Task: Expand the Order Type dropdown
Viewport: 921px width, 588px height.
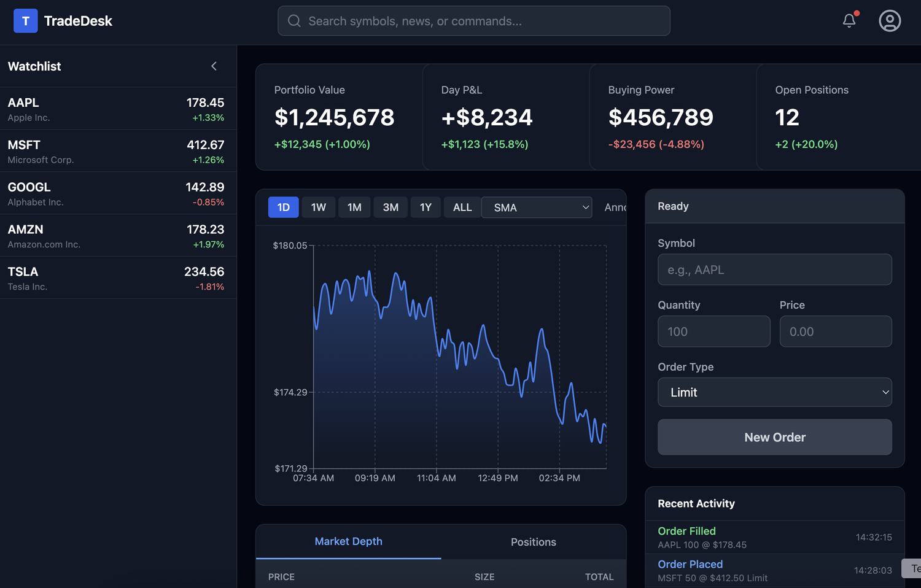Action: coord(774,392)
